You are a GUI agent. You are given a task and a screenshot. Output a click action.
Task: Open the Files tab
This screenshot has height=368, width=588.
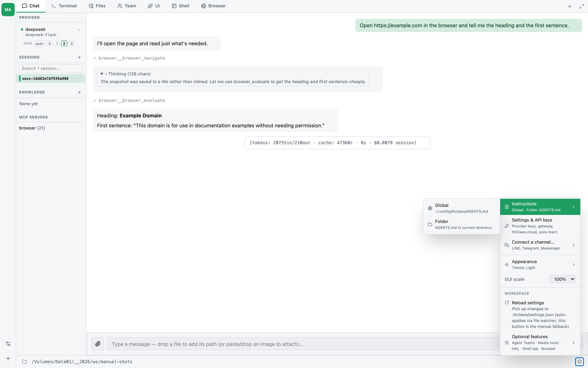(97, 6)
